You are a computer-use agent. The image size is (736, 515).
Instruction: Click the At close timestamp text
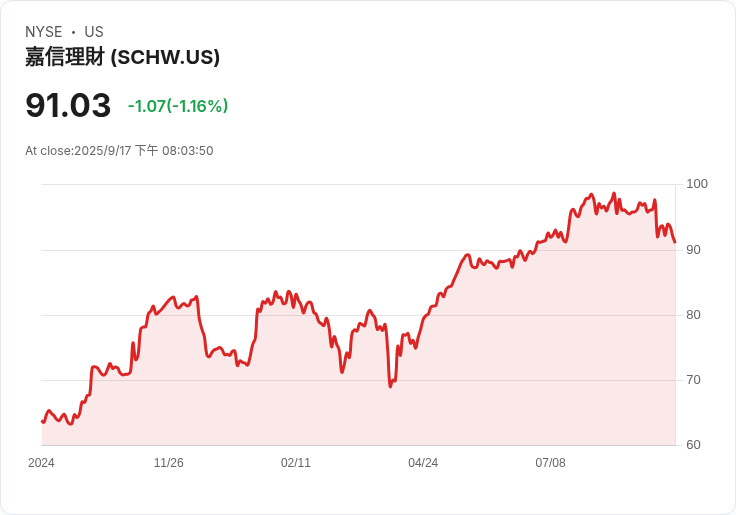point(119,151)
